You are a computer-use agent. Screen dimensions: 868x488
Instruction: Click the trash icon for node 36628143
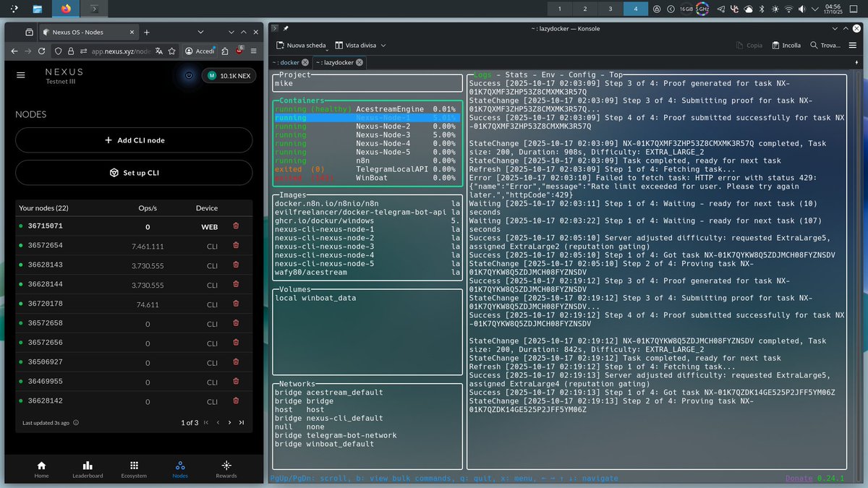(x=236, y=265)
